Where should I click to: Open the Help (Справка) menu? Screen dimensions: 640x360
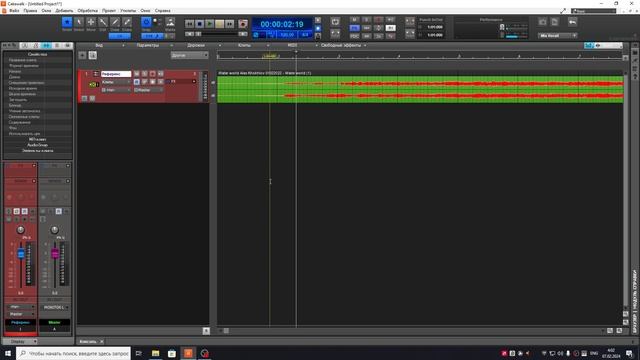pyautogui.click(x=162, y=11)
